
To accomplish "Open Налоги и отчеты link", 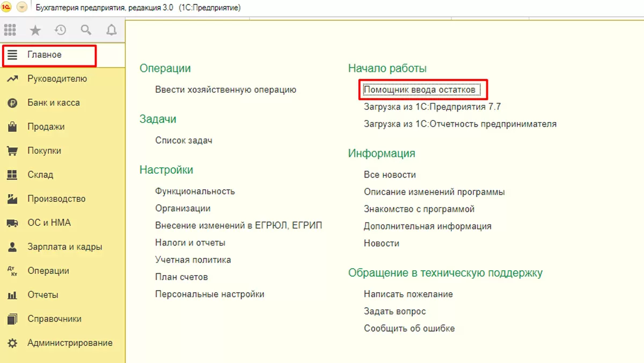I will click(190, 243).
